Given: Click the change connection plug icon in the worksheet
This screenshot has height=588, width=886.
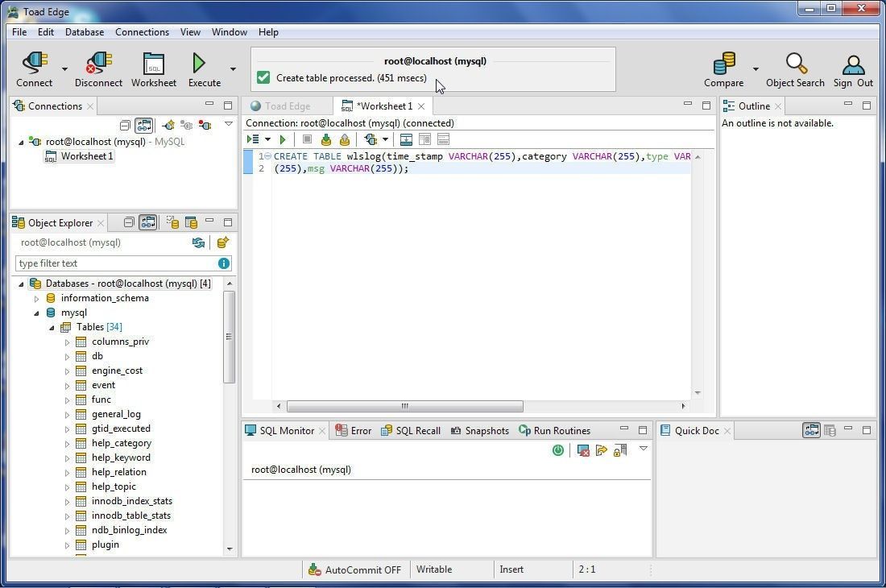Looking at the screenshot, I should tap(371, 139).
